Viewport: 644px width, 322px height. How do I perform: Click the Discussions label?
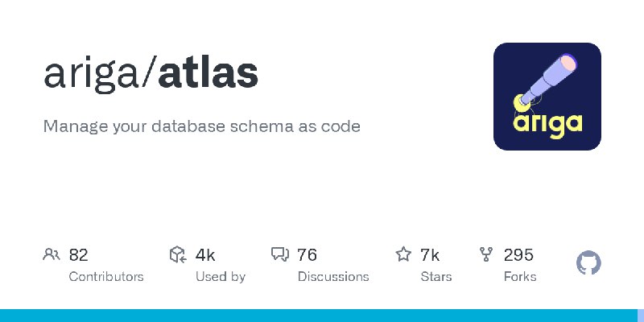pos(333,277)
